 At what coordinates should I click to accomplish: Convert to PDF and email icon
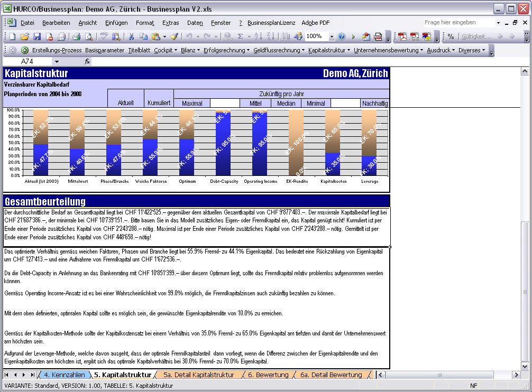coord(415,36)
